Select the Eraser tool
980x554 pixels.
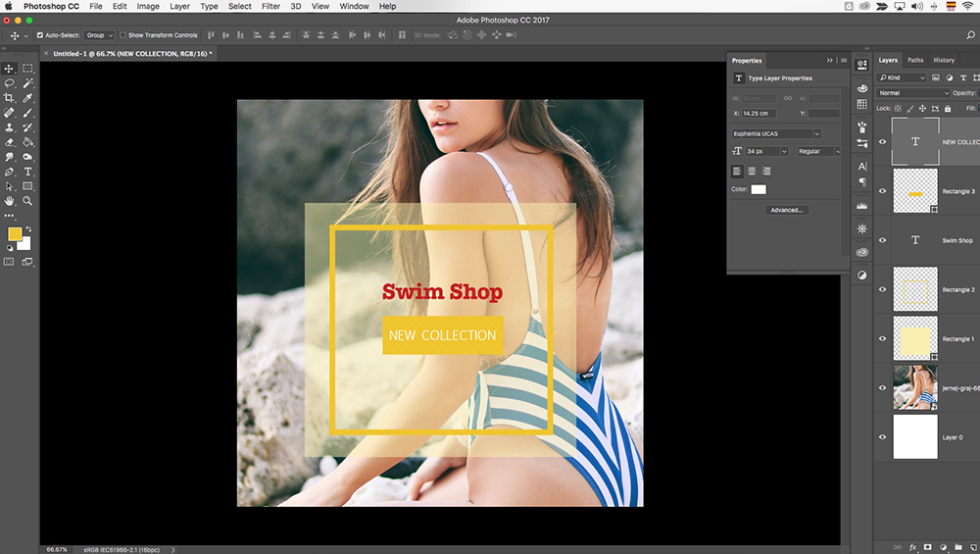[x=10, y=142]
